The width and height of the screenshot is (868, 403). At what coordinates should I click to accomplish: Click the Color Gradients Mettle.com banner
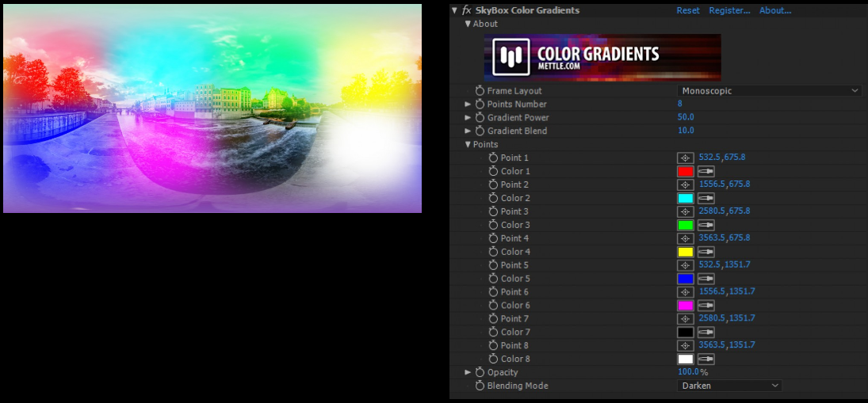[x=602, y=58]
